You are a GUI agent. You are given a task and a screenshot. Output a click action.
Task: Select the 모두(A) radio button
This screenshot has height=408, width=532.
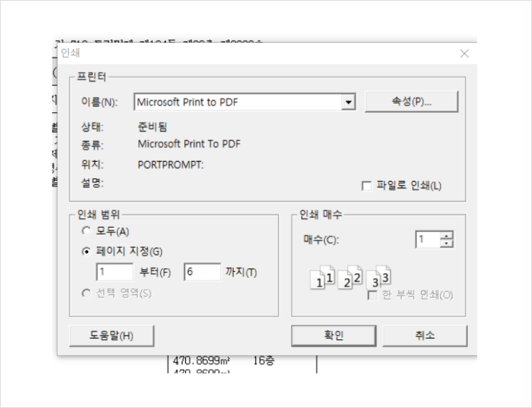click(86, 231)
